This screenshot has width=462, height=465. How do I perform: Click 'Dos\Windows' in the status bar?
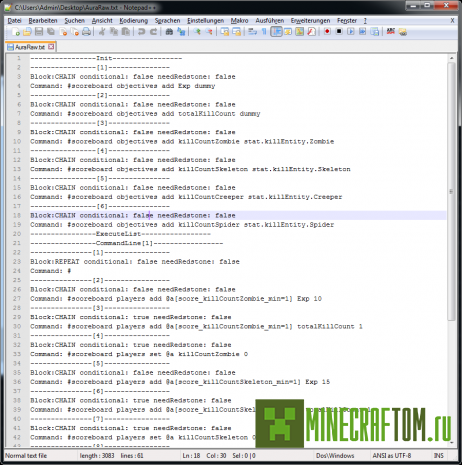click(x=335, y=455)
